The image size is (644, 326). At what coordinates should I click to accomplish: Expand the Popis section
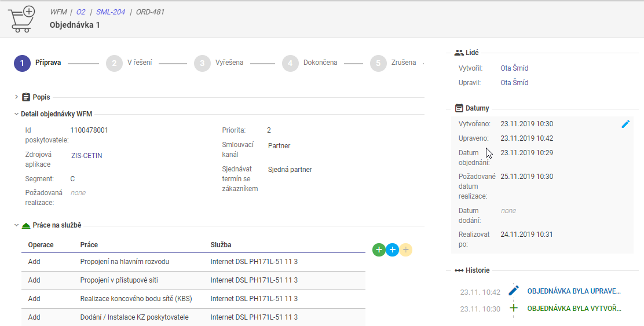(16, 97)
